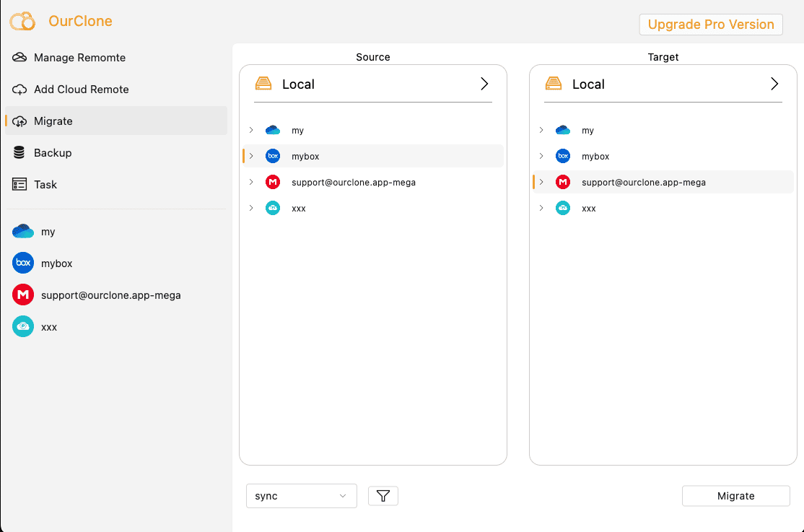Select mybox remote label in the sidebar

point(57,263)
